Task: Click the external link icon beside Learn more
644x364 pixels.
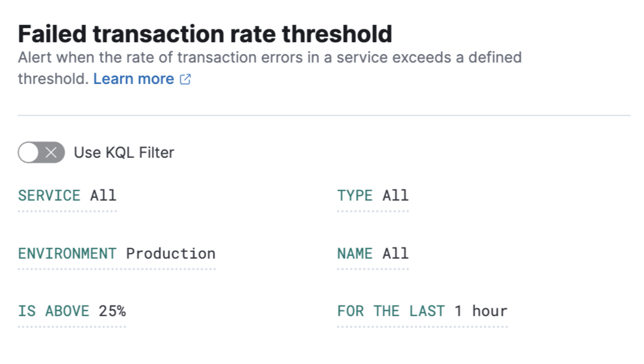Action: (186, 78)
